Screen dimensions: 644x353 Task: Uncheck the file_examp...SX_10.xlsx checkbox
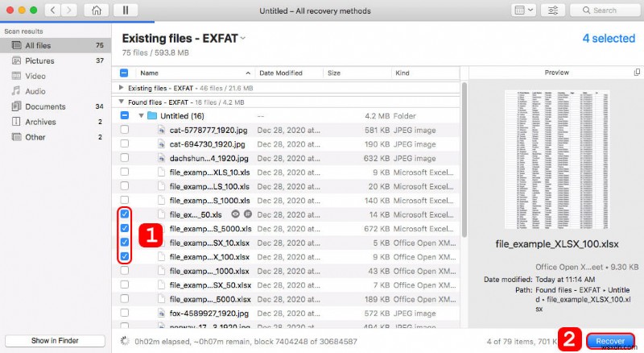point(125,242)
